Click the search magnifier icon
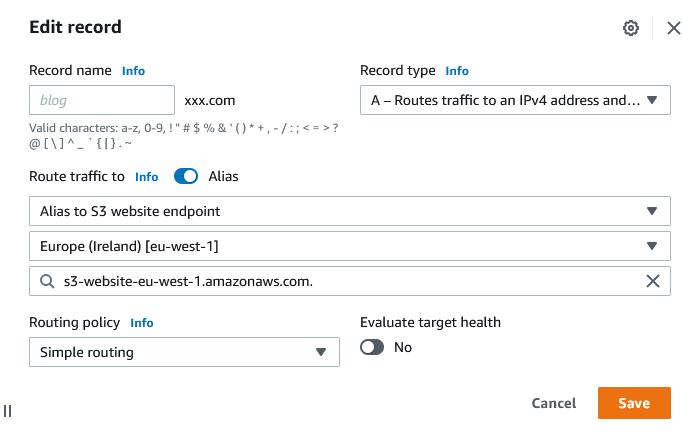The image size is (682, 438). pos(47,281)
